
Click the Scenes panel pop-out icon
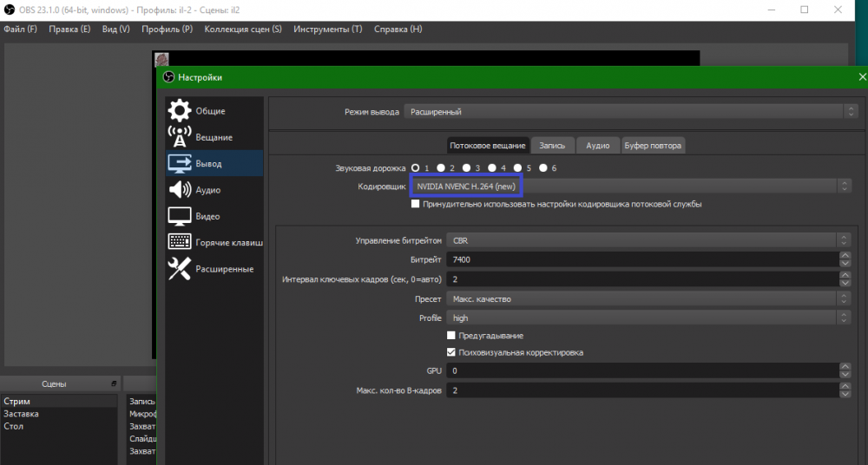point(114,383)
